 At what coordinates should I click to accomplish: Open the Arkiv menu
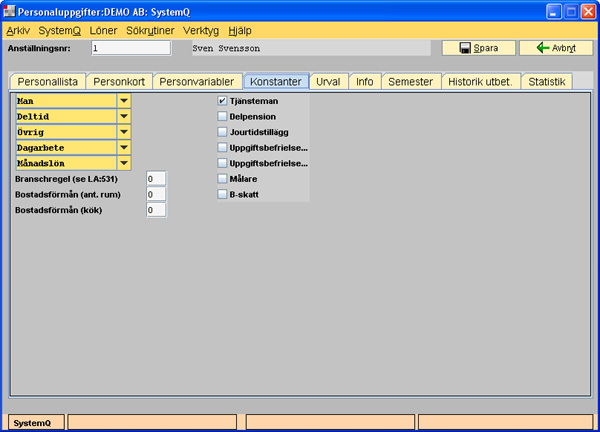pos(18,31)
